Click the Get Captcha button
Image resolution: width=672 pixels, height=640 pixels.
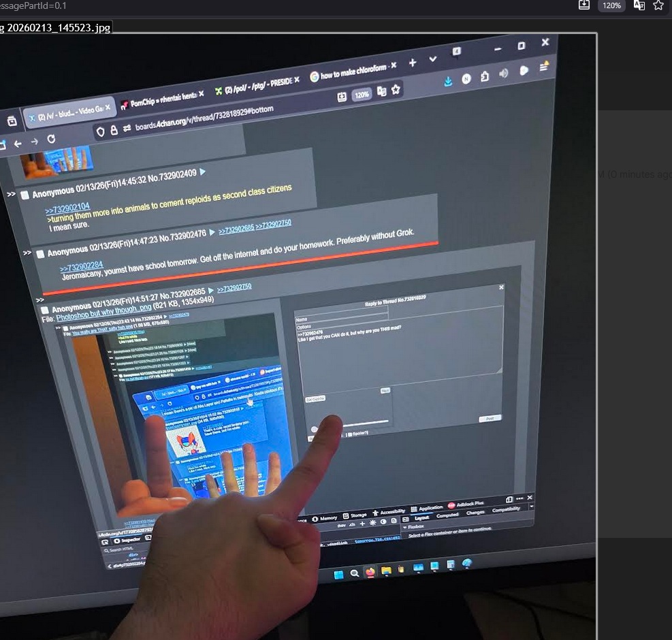pos(315,399)
